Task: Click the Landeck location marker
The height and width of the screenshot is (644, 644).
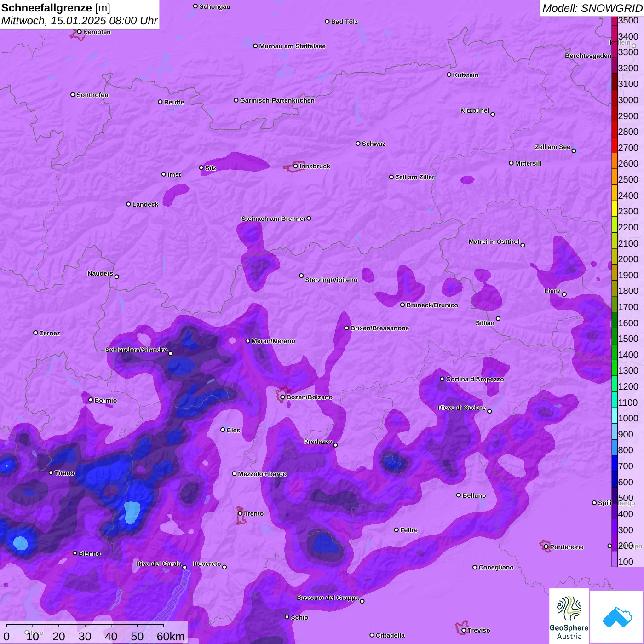Action: (128, 204)
